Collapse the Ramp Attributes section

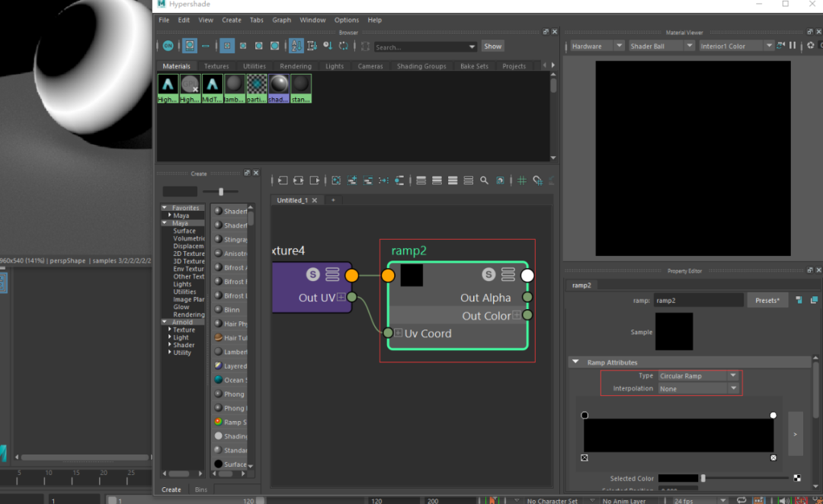[576, 362]
